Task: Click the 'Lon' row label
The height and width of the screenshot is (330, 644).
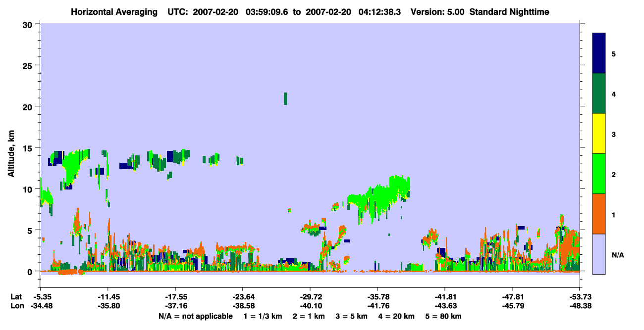Action: (16, 306)
